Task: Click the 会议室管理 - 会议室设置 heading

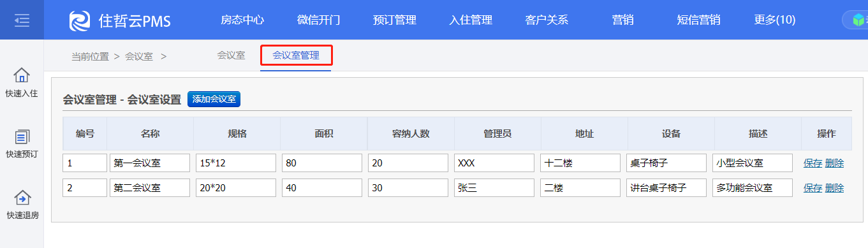Action: click(x=122, y=99)
